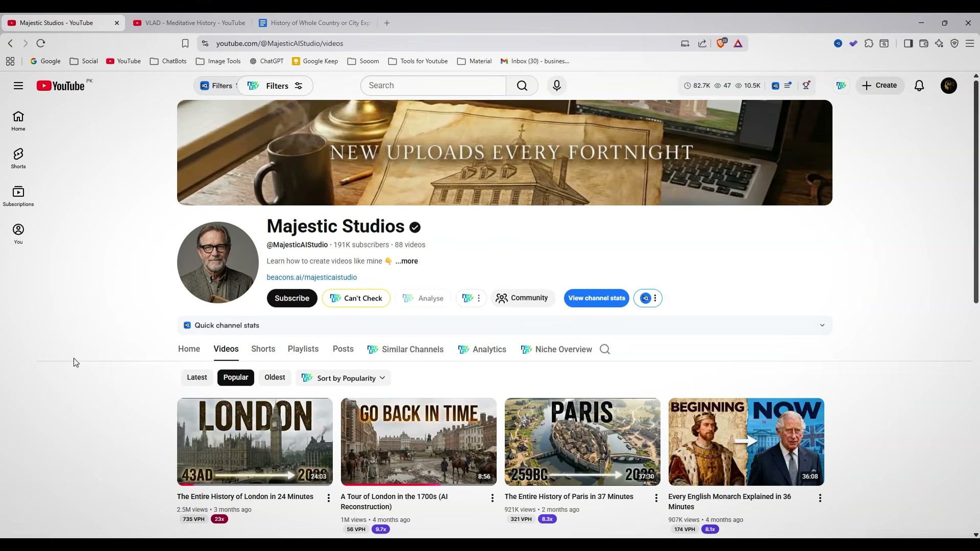Open Similar Channels tab
This screenshot has height=551, width=980.
pos(406,349)
